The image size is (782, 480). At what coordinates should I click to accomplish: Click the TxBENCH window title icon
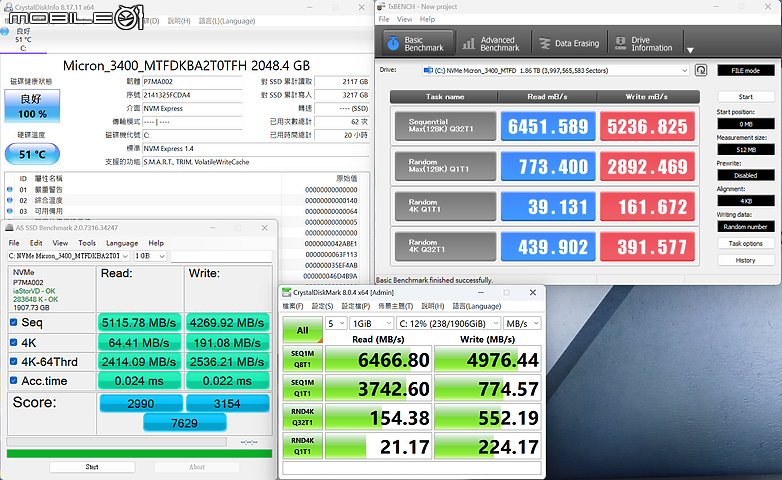point(382,6)
